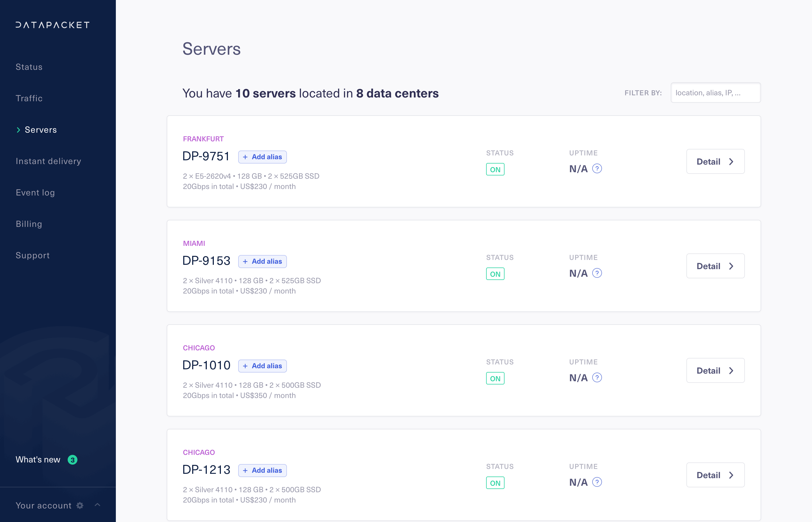Add alias to the Miami server

tap(262, 261)
